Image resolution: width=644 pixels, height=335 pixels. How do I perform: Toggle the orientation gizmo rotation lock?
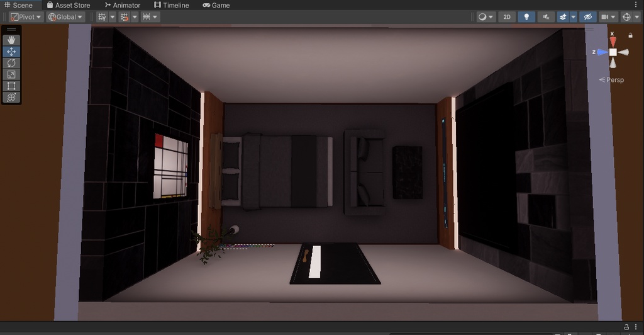[630, 35]
